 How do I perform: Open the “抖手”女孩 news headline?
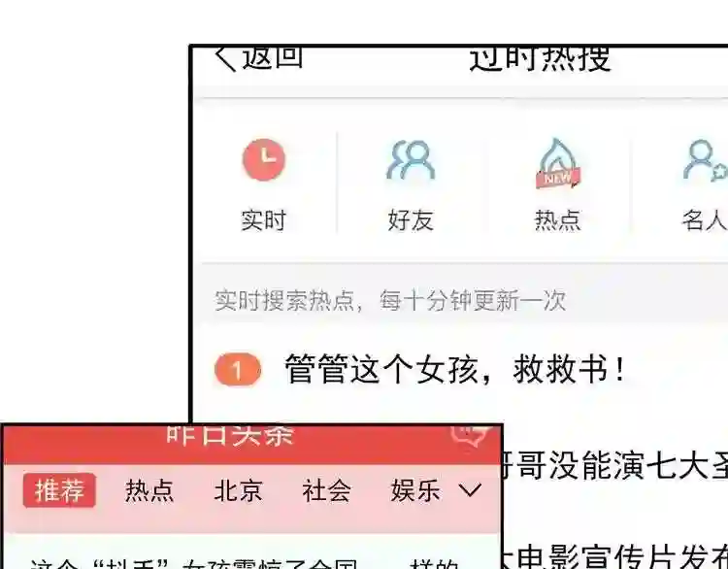tap(245, 563)
